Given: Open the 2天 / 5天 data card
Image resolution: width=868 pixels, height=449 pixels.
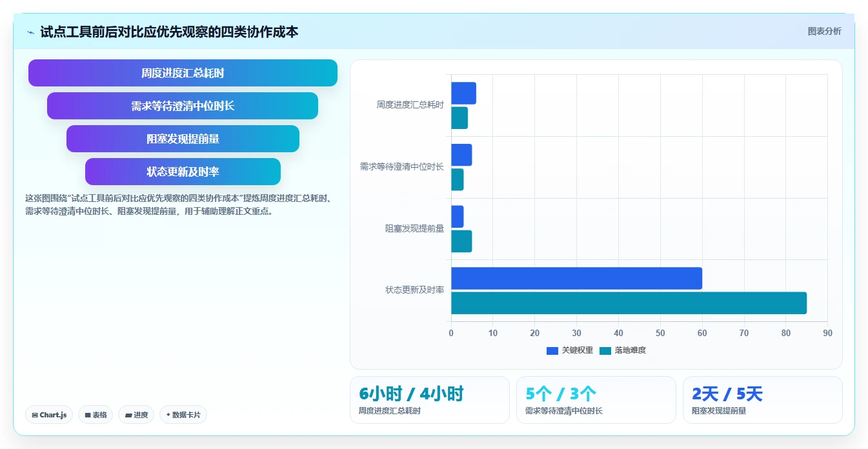Looking at the screenshot, I should (x=762, y=400).
